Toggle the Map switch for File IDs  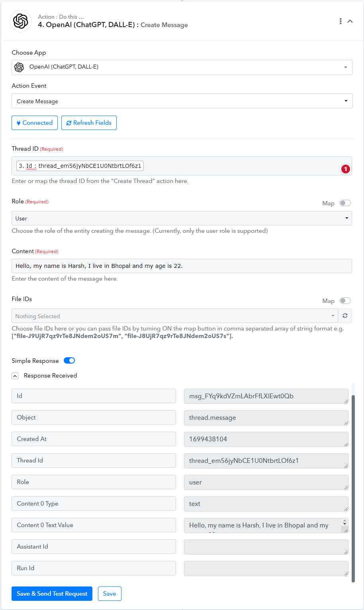[345, 301]
